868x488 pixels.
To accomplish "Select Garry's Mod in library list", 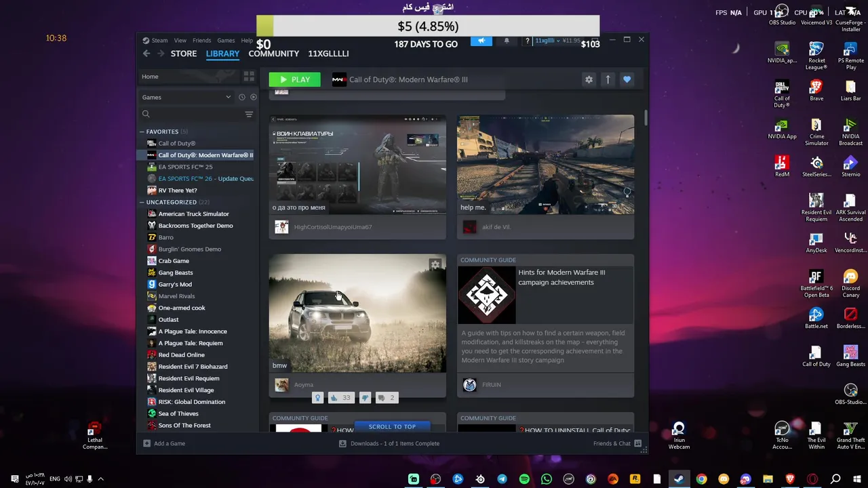I will pyautogui.click(x=174, y=284).
